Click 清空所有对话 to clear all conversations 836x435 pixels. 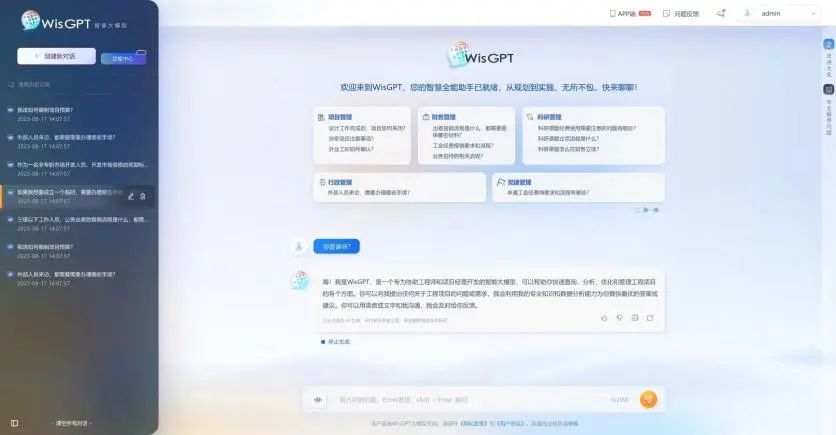[x=72, y=423]
